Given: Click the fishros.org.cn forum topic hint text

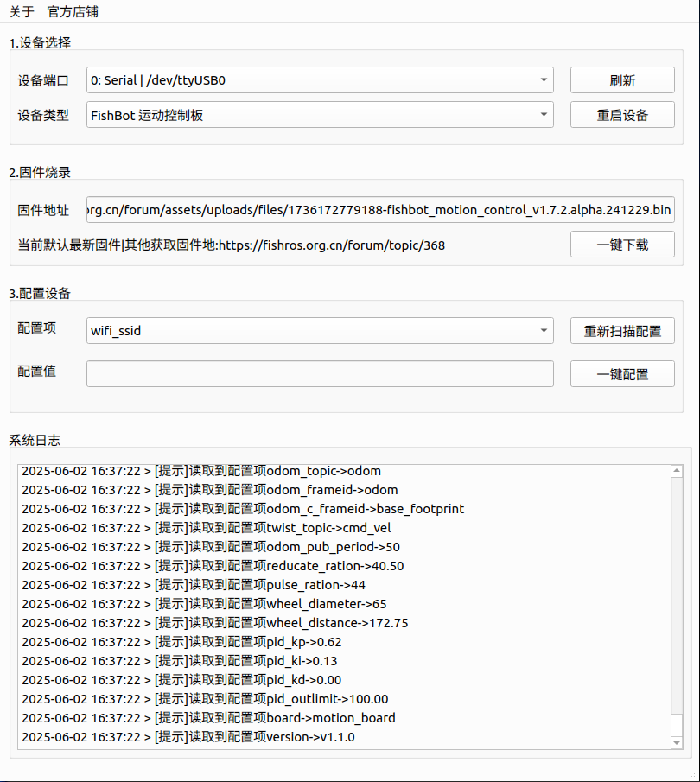Looking at the screenshot, I should click(x=231, y=245).
